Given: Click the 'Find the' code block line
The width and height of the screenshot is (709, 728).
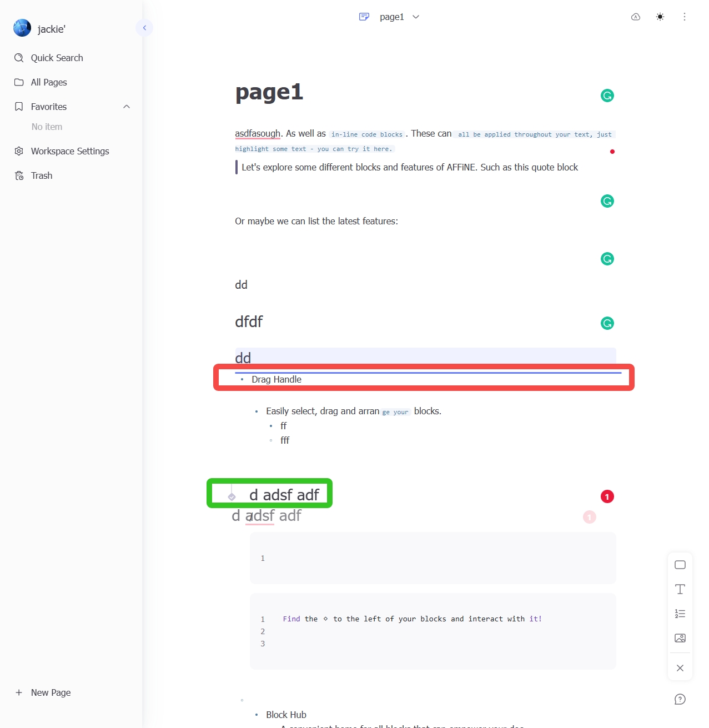Looking at the screenshot, I should pyautogui.click(x=412, y=619).
